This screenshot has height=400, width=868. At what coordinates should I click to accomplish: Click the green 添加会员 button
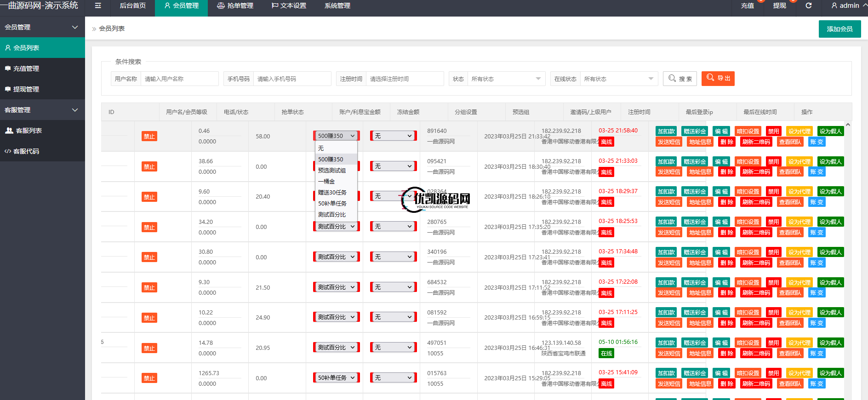coord(839,29)
